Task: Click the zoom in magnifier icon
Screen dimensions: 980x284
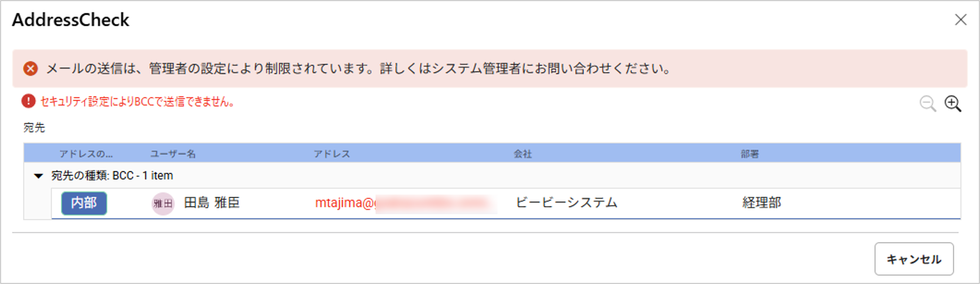Action: tap(952, 103)
